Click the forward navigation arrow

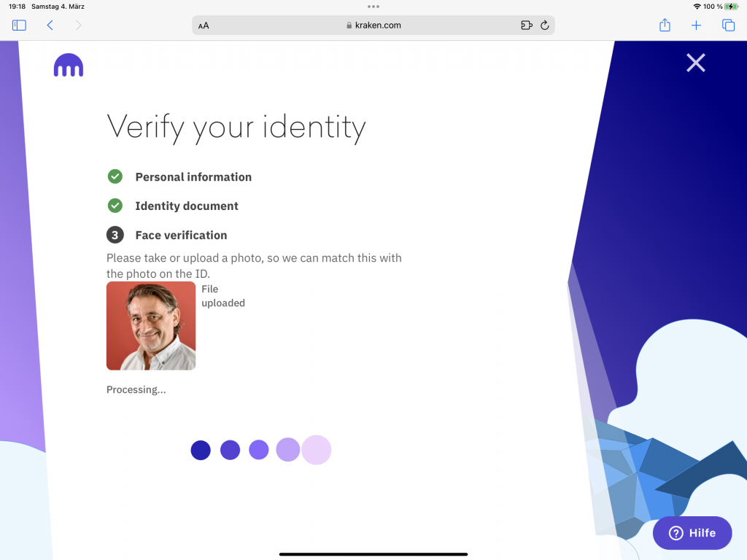(79, 26)
